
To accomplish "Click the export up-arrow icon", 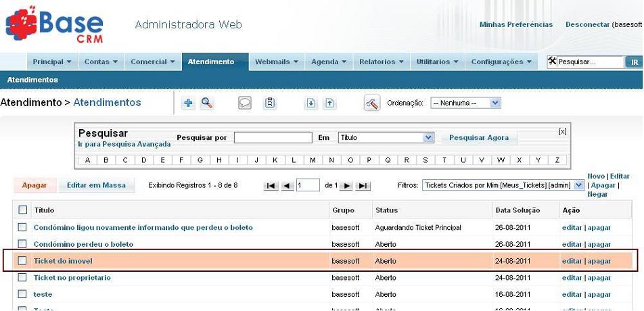I will pyautogui.click(x=329, y=103).
